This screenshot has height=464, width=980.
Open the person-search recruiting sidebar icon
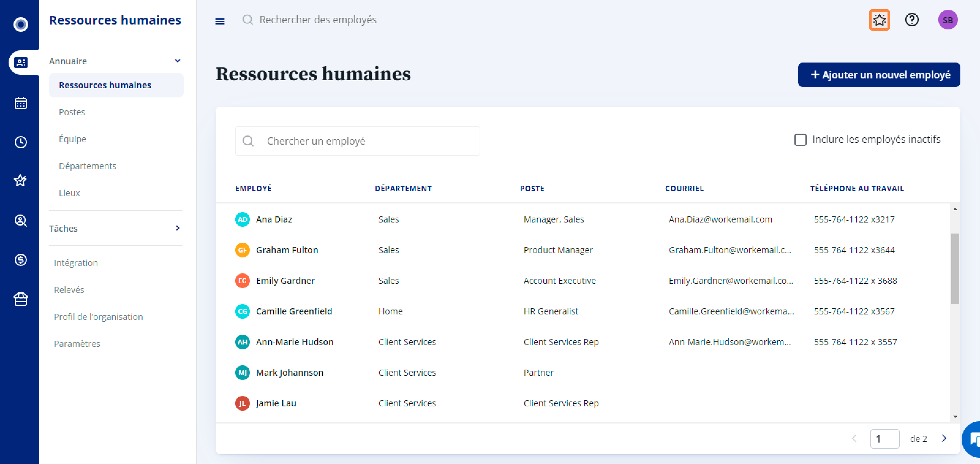coord(21,220)
